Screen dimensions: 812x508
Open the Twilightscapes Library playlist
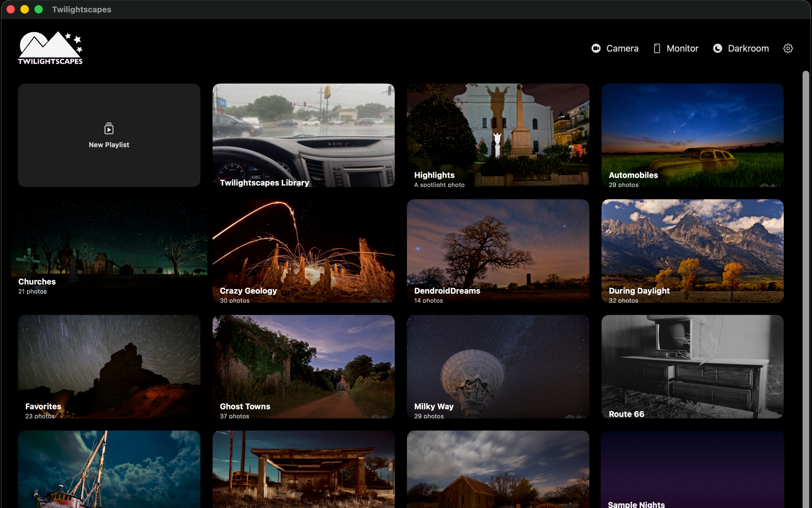click(303, 135)
